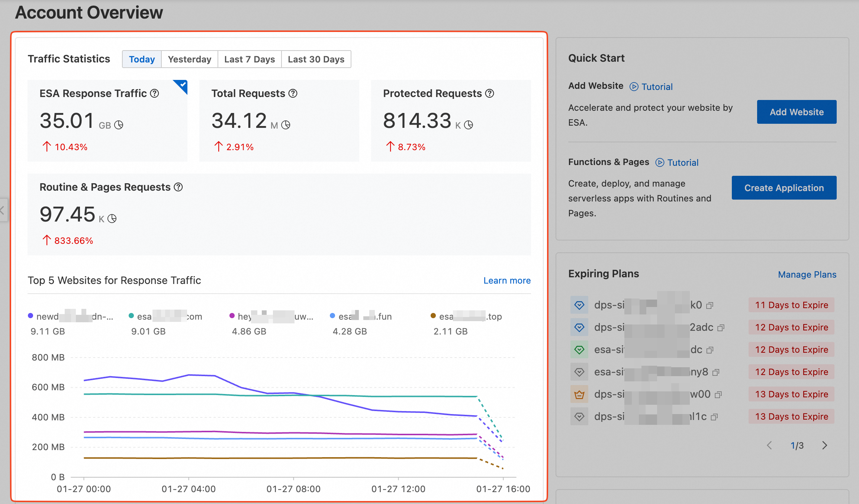The width and height of the screenshot is (859, 504).
Task: Click help icon next to ESA Response Traffic
Action: (x=154, y=93)
